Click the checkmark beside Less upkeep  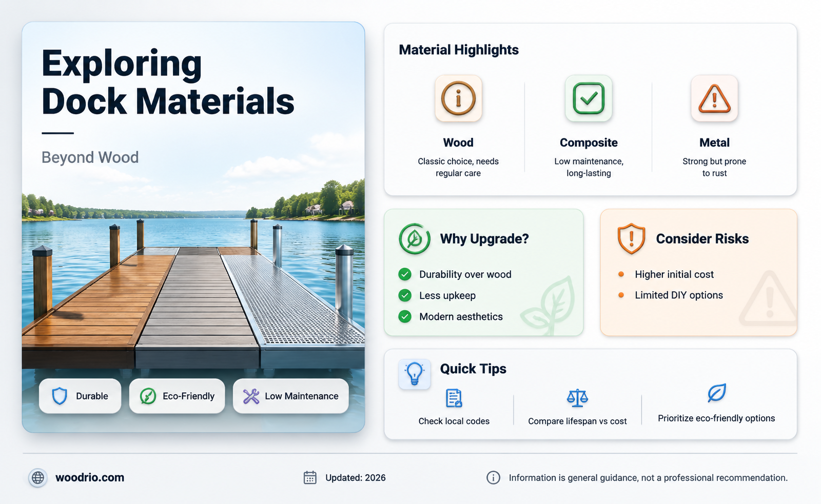[x=405, y=295]
